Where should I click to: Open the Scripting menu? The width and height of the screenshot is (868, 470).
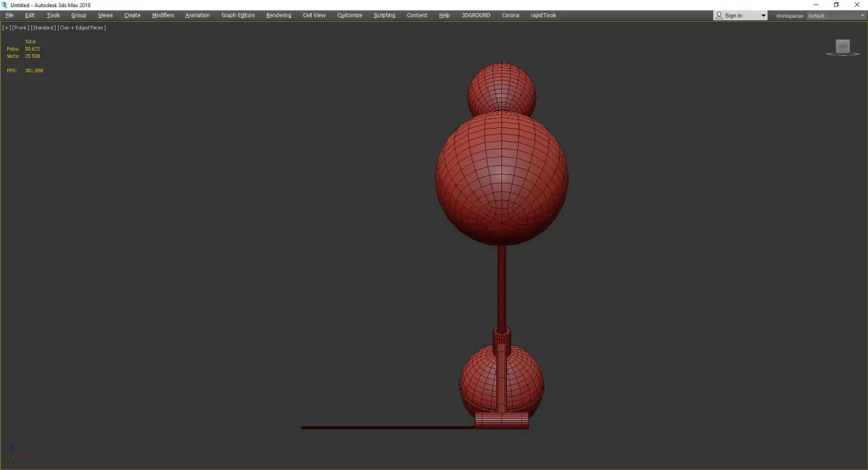[385, 15]
